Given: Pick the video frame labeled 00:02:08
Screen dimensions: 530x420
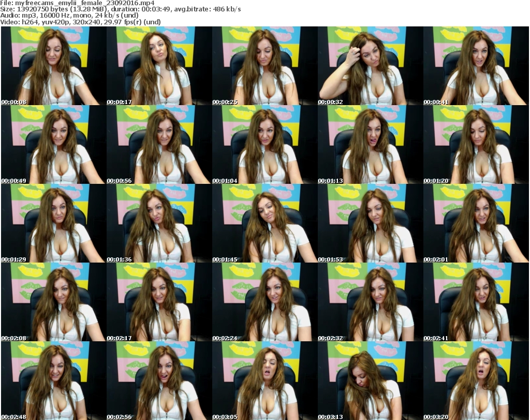Looking at the screenshot, I should [x=53, y=302].
